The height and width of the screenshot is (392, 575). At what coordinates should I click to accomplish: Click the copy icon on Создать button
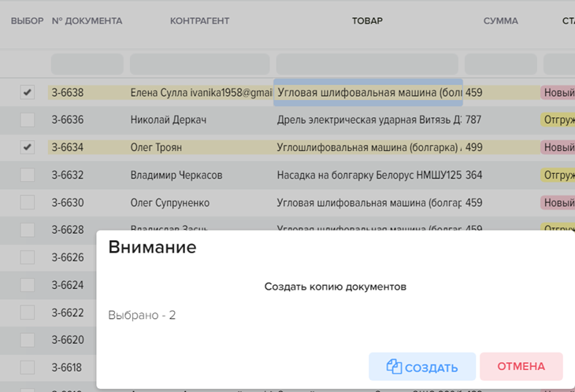(394, 367)
